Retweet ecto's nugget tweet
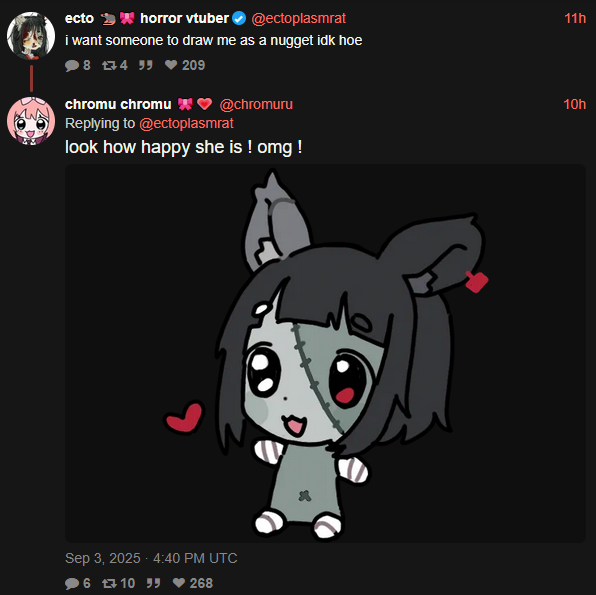The height and width of the screenshot is (595, 596). pos(109,65)
